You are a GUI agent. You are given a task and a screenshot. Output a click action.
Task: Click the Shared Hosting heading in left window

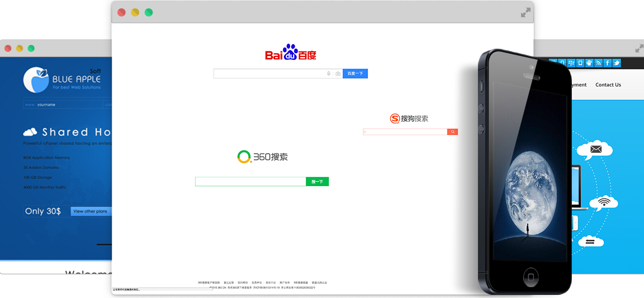(x=77, y=132)
